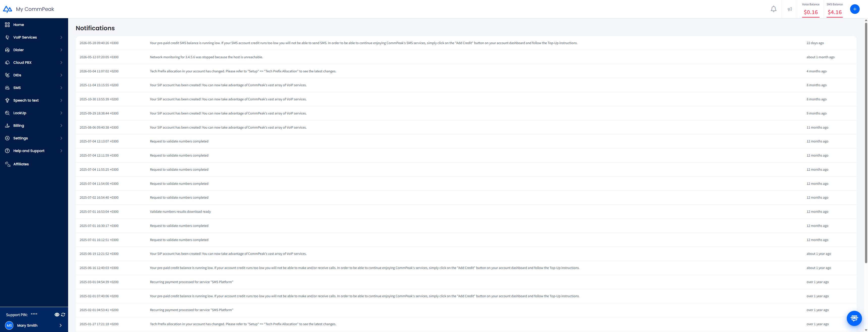Screen dimensions: 868x332
Task: Click the '11 months ago' label
Action: pyautogui.click(x=817, y=128)
